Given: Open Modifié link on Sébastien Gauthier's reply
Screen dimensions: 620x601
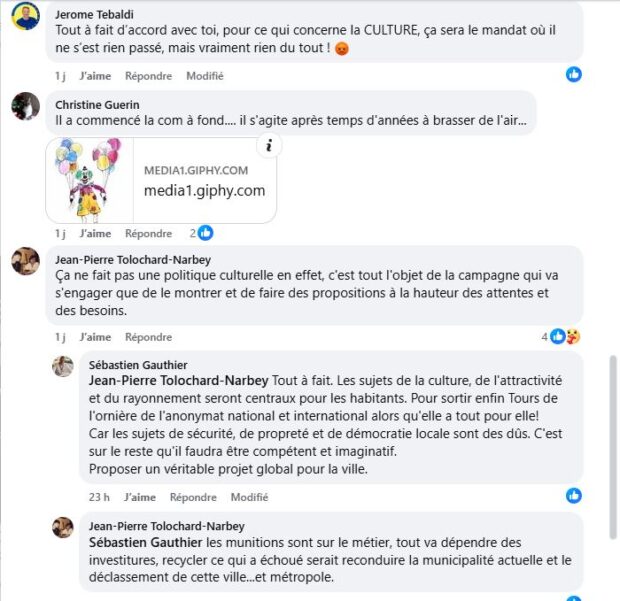Looking at the screenshot, I should (x=250, y=497).
